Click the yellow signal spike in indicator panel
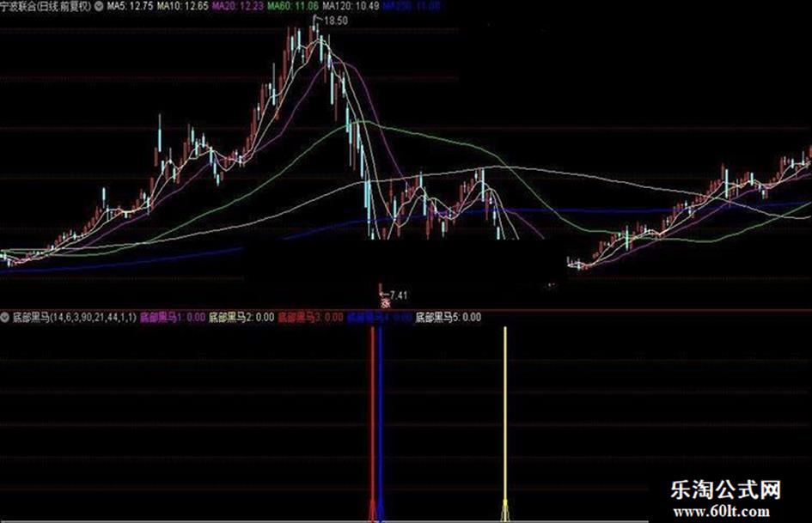This screenshot has height=523, width=812. coord(505,423)
